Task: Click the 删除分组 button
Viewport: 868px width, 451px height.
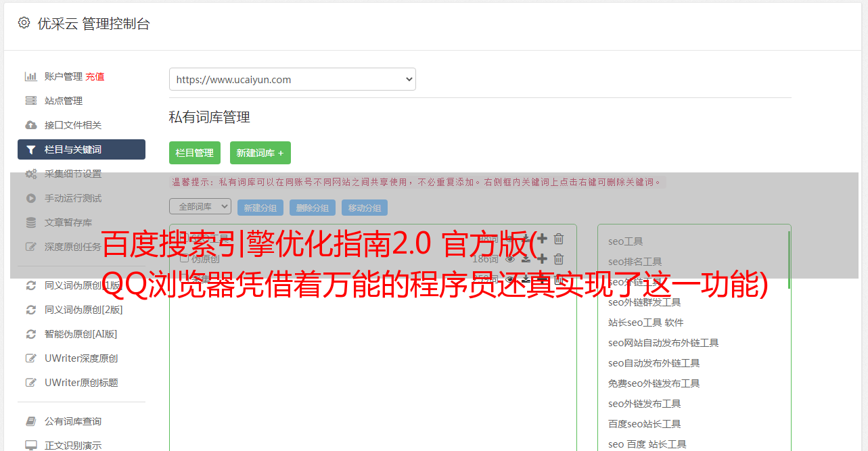Action: (x=313, y=208)
